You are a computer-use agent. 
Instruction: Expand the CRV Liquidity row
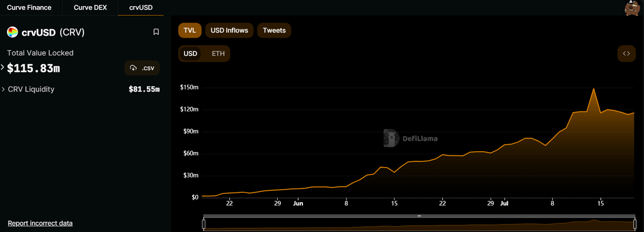point(3,89)
